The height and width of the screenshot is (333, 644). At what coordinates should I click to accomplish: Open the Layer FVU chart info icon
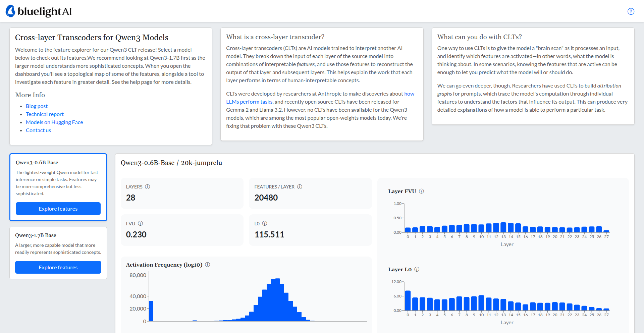pos(421,191)
